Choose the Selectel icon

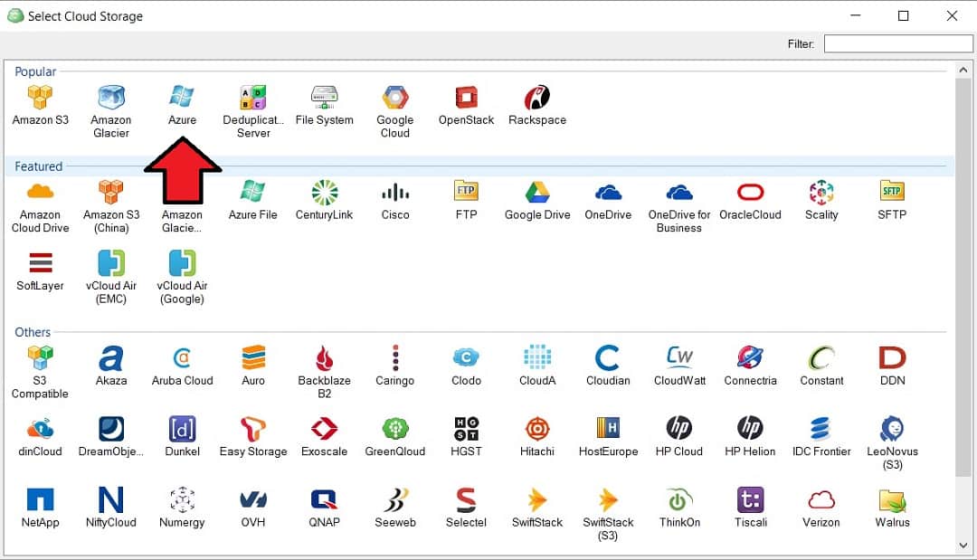point(466,500)
